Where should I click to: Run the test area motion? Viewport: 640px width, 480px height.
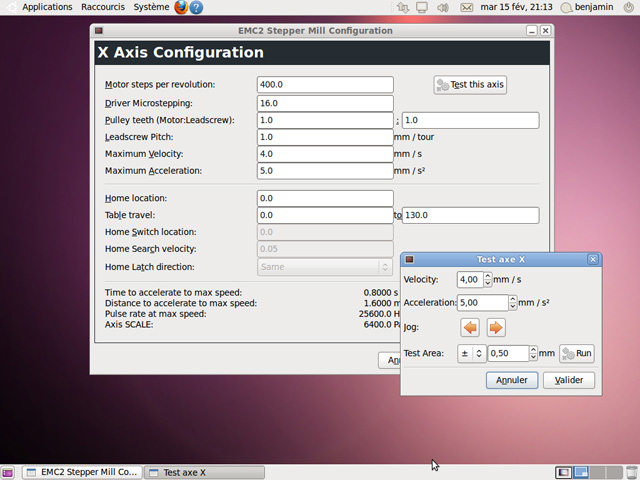[576, 353]
